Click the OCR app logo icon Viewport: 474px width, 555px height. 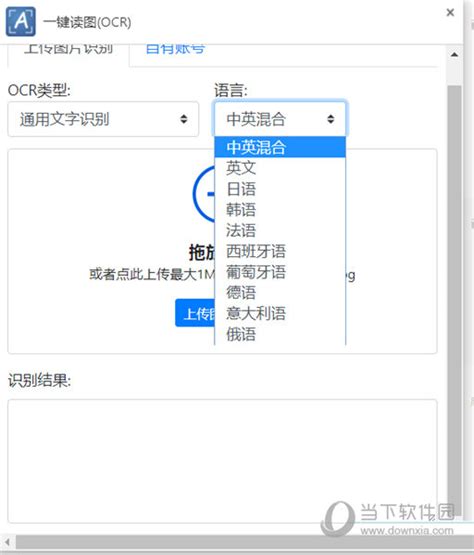tap(21, 21)
